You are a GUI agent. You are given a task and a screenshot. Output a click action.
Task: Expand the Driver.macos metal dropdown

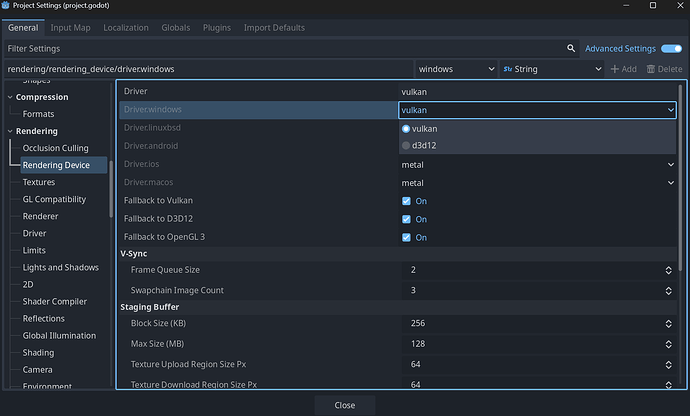click(539, 183)
